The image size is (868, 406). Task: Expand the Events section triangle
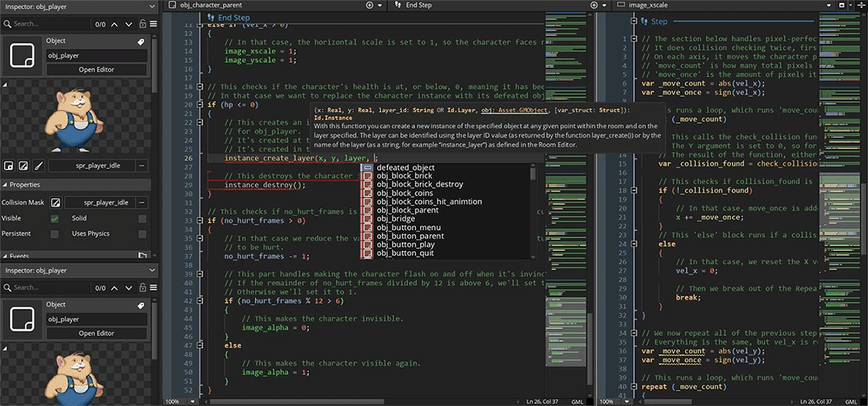[x=5, y=256]
